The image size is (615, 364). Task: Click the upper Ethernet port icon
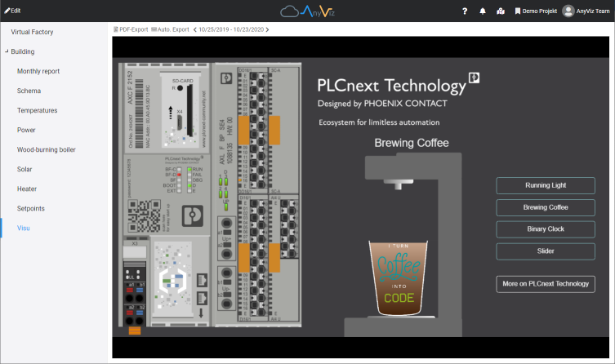(202, 280)
